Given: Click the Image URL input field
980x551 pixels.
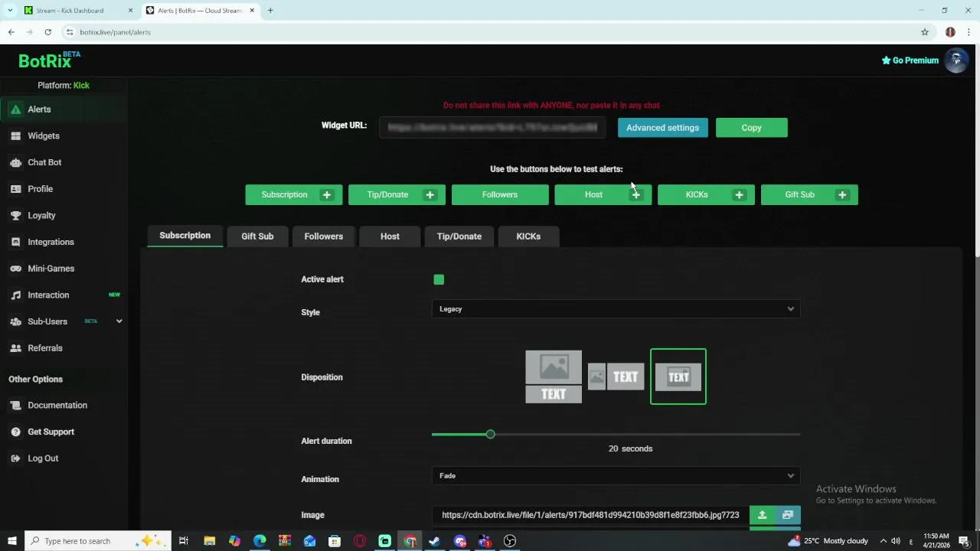Looking at the screenshot, I should [590, 515].
